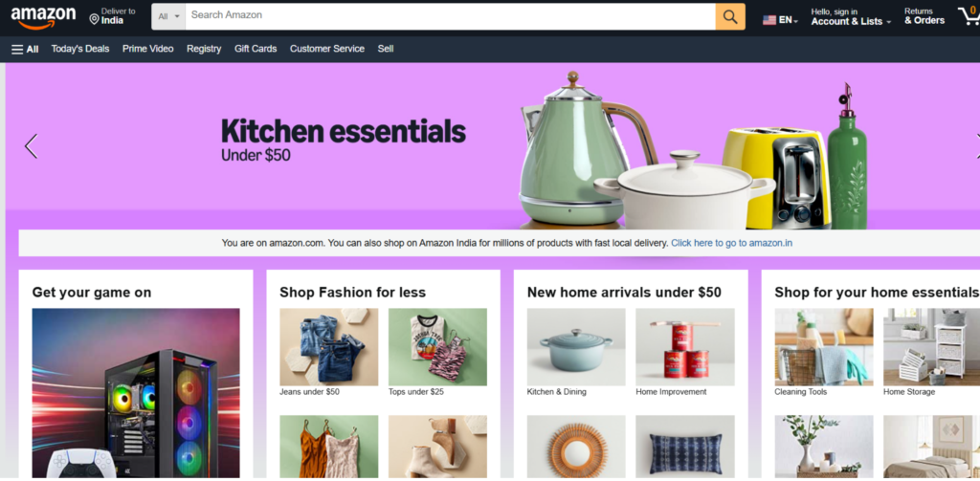Show previous banner with left arrow

(x=31, y=146)
